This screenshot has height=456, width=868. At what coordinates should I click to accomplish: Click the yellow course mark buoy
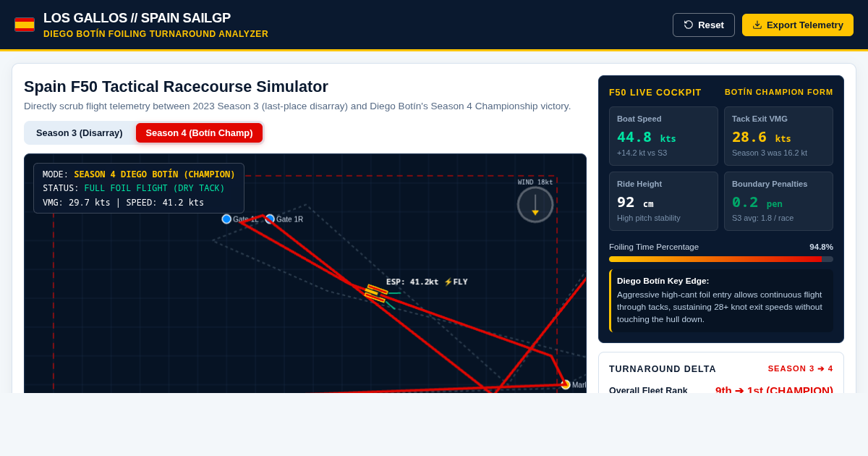coord(566,385)
